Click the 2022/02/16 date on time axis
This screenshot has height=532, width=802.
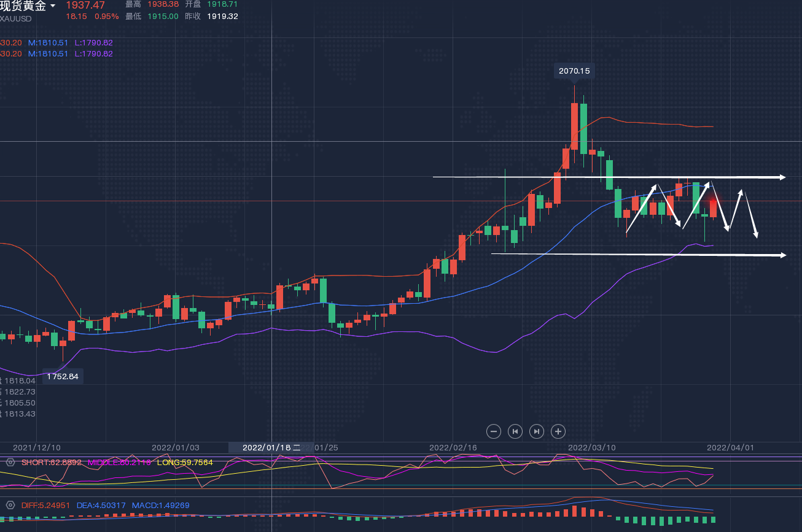[453, 447]
